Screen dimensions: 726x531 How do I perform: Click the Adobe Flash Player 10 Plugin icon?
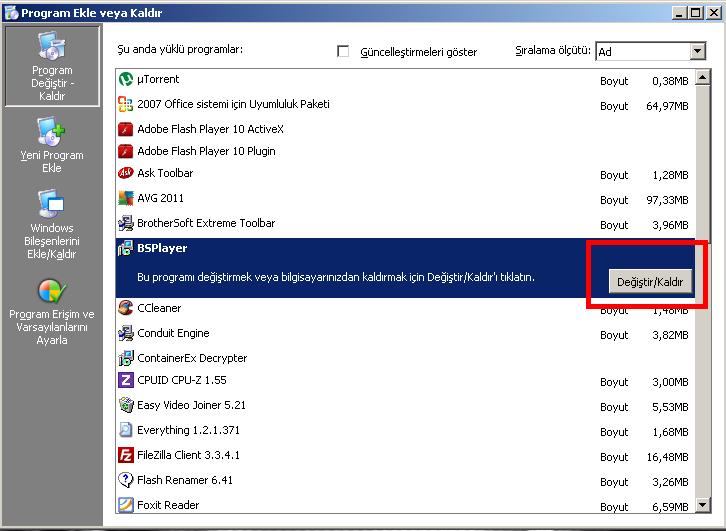point(125,151)
